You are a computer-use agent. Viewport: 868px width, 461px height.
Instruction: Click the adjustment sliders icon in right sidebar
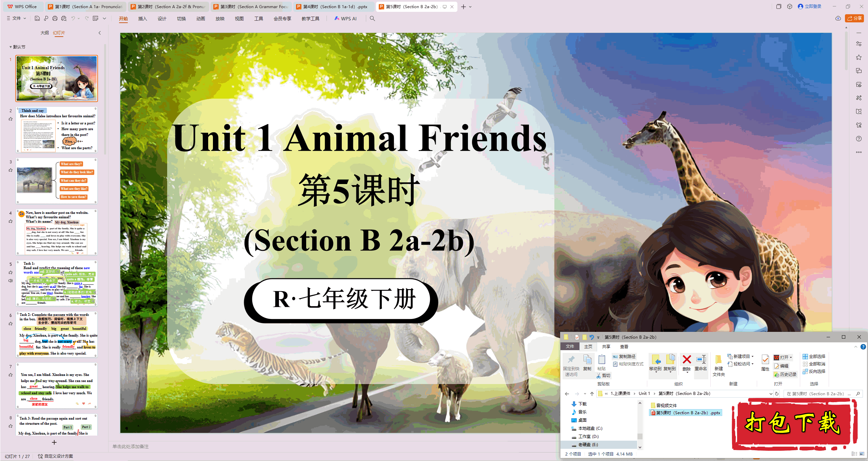(859, 44)
